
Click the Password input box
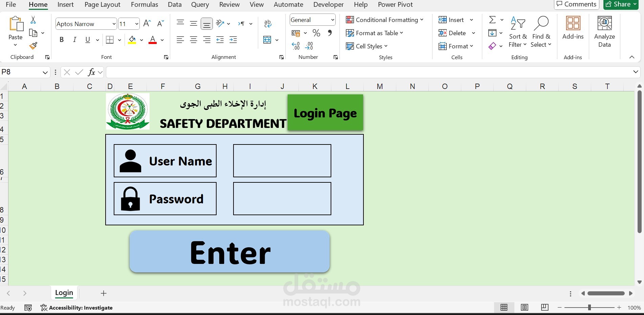(x=282, y=199)
